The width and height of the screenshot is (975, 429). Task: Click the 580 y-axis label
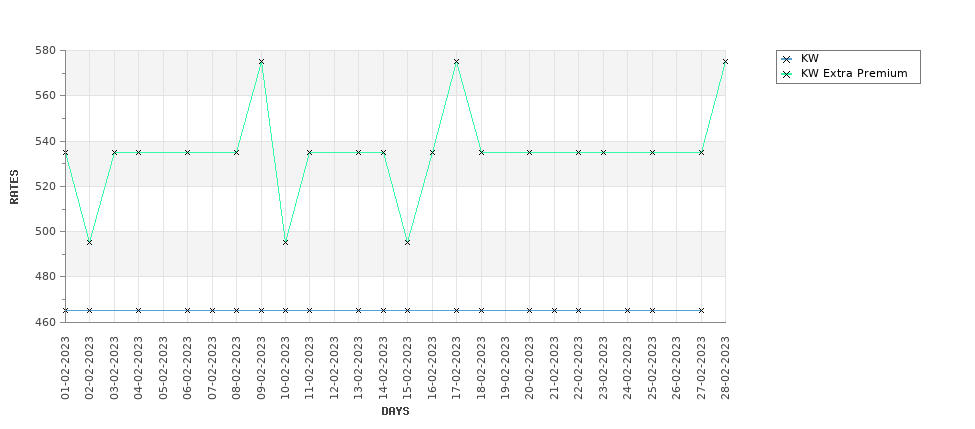pyautogui.click(x=47, y=50)
